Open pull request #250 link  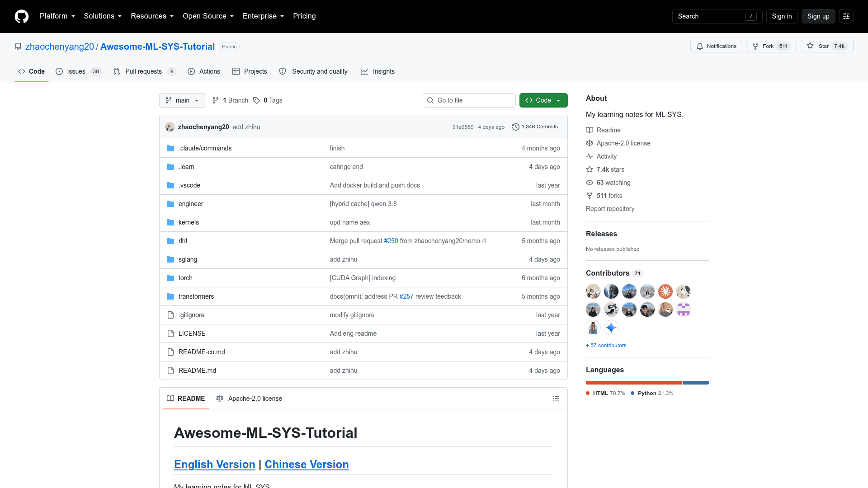pyautogui.click(x=391, y=241)
